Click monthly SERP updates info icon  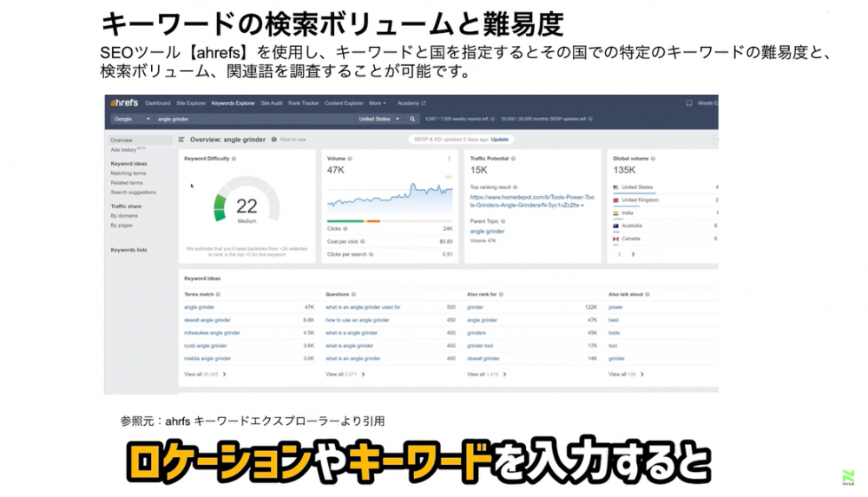click(x=590, y=119)
